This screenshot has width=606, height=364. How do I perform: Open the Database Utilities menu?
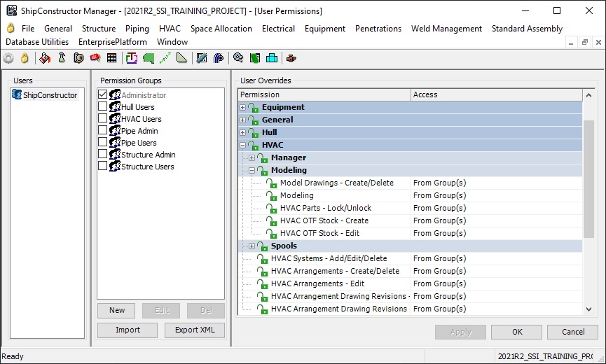(x=37, y=42)
